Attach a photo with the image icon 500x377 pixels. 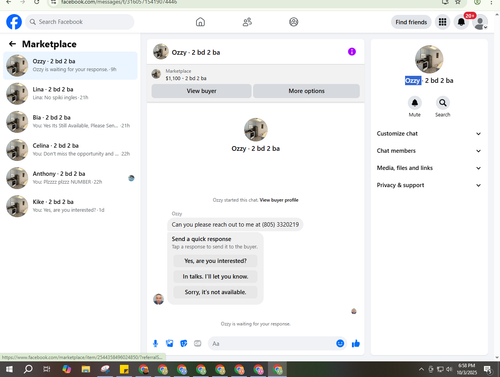tap(170, 343)
